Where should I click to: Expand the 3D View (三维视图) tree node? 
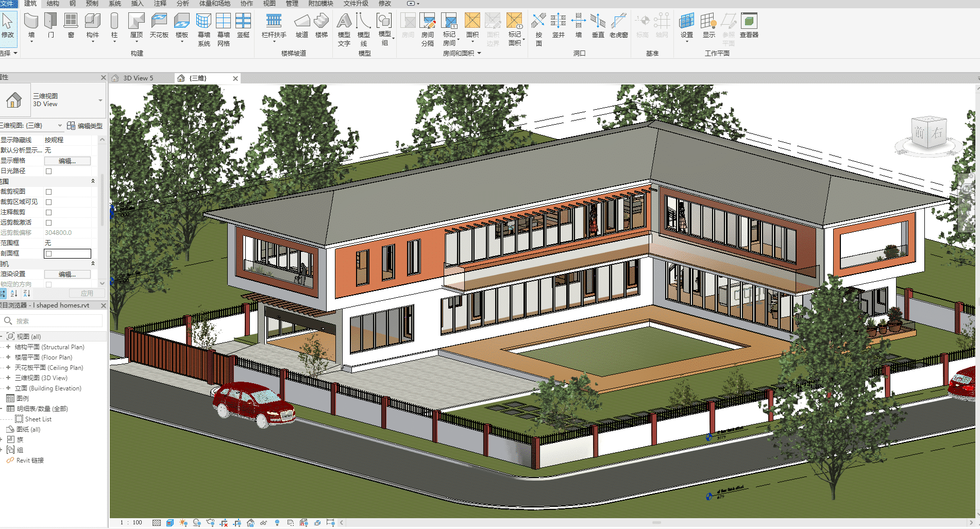pos(8,378)
